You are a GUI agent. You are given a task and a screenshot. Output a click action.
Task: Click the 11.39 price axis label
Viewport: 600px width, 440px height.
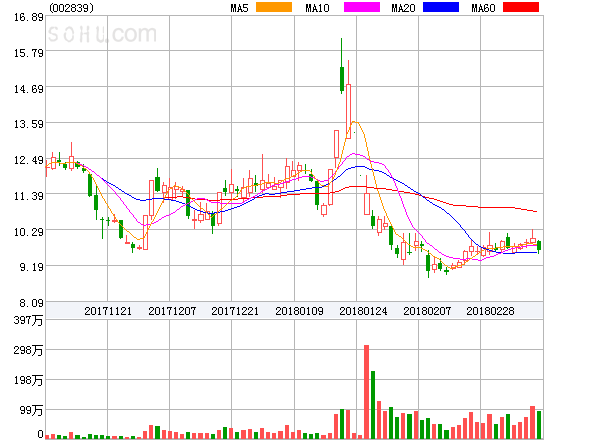[29, 196]
